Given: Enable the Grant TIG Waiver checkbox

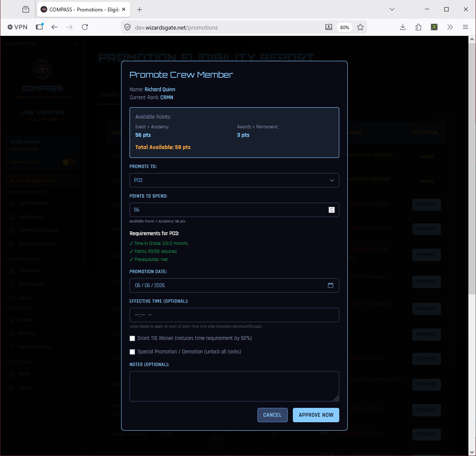Looking at the screenshot, I should point(133,339).
